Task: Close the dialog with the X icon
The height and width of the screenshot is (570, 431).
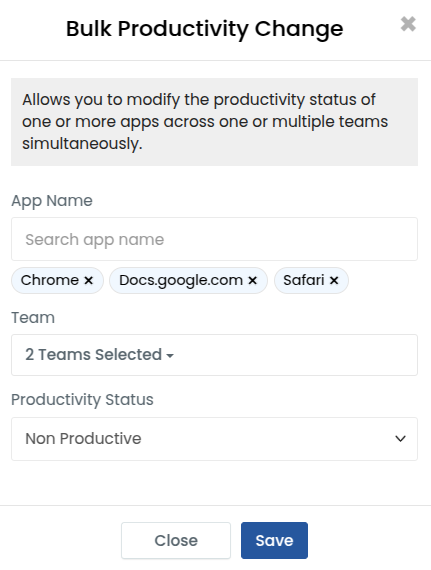Action: (408, 24)
